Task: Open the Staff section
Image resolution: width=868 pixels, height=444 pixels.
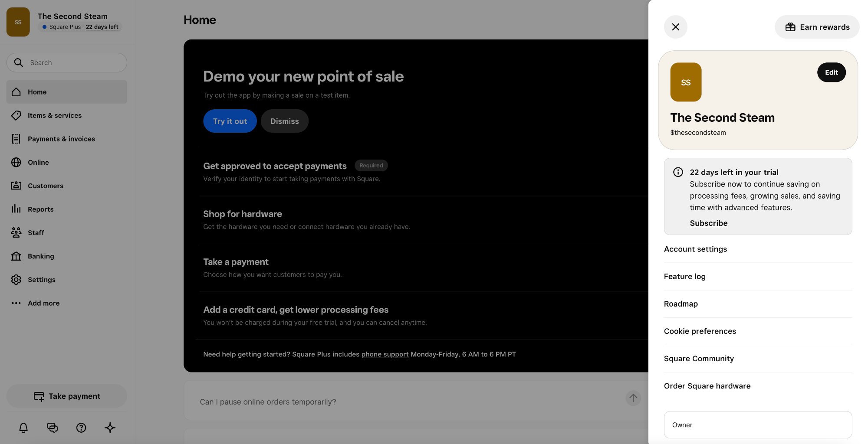Action: click(x=36, y=232)
